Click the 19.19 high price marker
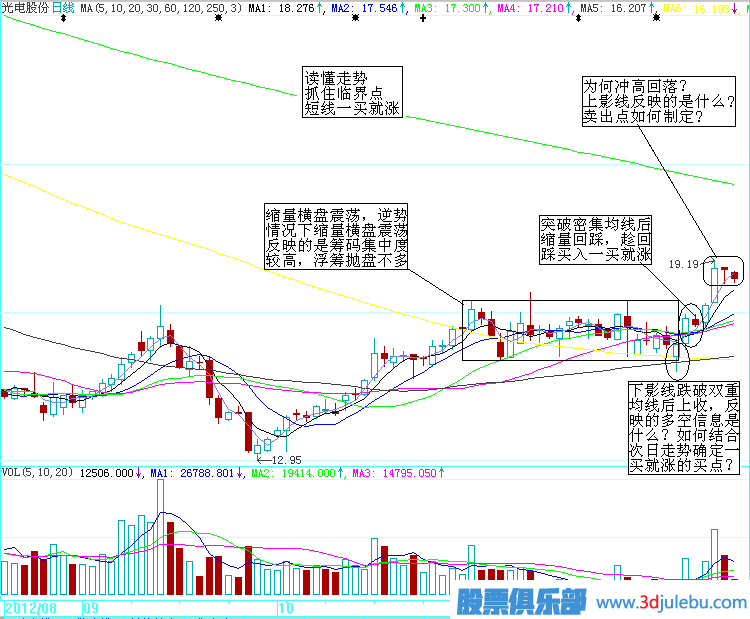The image size is (750, 619). 683,264
